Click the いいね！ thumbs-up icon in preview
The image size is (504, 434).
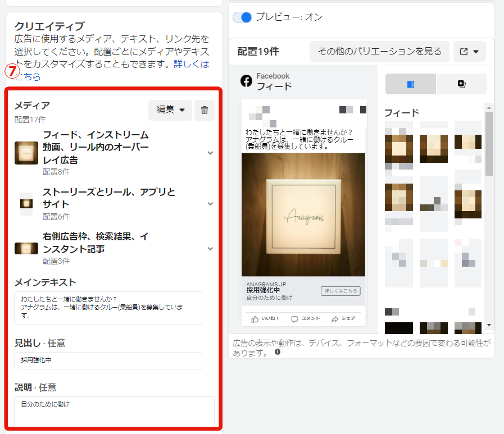(x=255, y=319)
